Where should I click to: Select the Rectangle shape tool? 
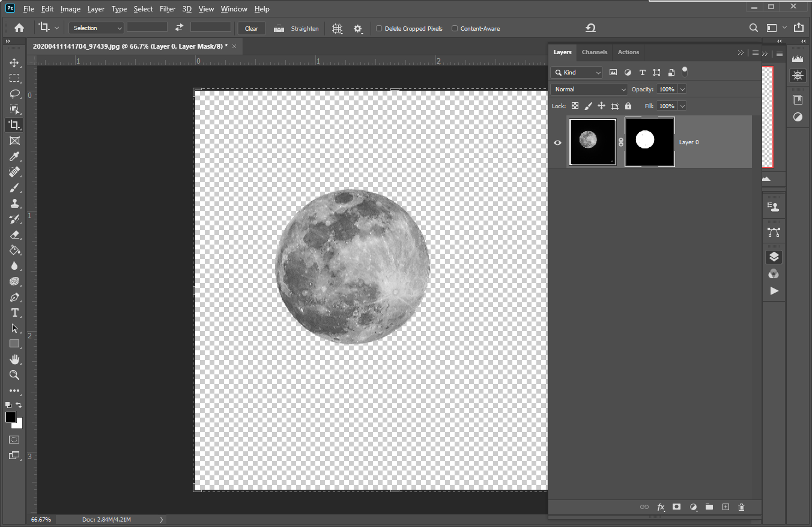click(x=14, y=344)
